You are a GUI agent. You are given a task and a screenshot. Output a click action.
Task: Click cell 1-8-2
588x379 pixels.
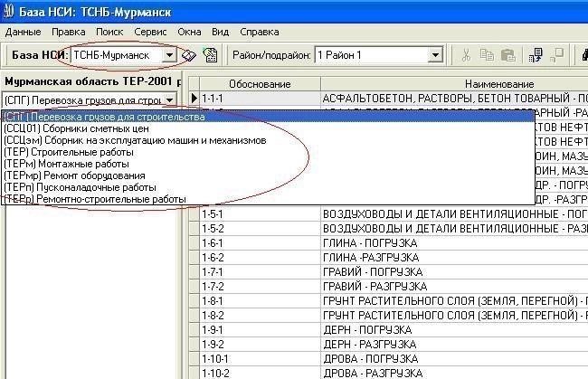pyautogui.click(x=260, y=316)
